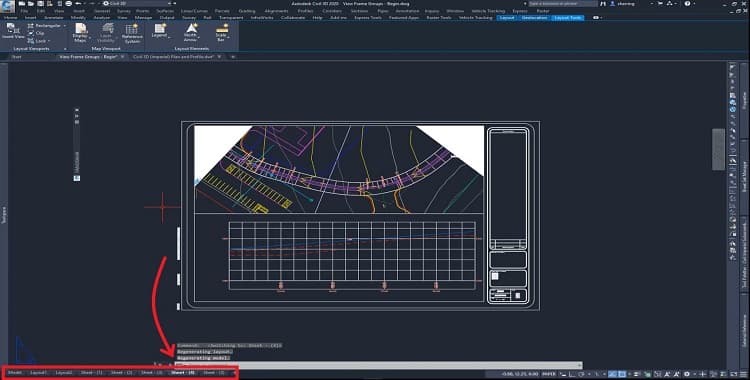Image resolution: width=750 pixels, height=380 pixels.
Task: Open the Annotate ribbon tab
Action: pyautogui.click(x=54, y=18)
